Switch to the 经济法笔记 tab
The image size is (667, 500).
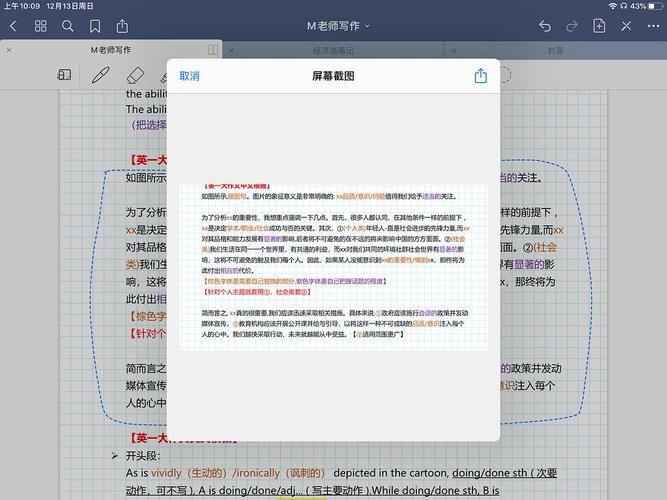[333, 51]
